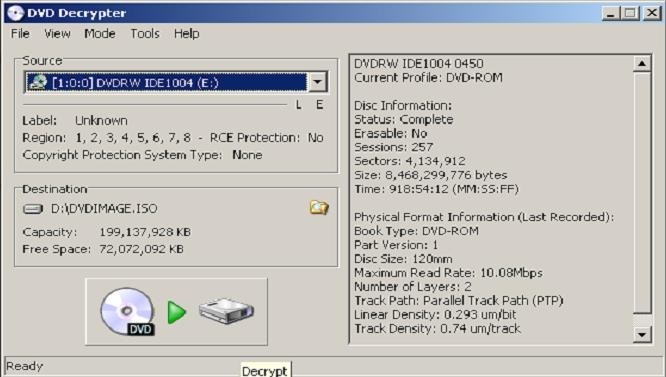The height and width of the screenshot is (377, 666).
Task: Click the 'Maximum Read Rate: 10.08Mbps' line
Action: tap(448, 273)
